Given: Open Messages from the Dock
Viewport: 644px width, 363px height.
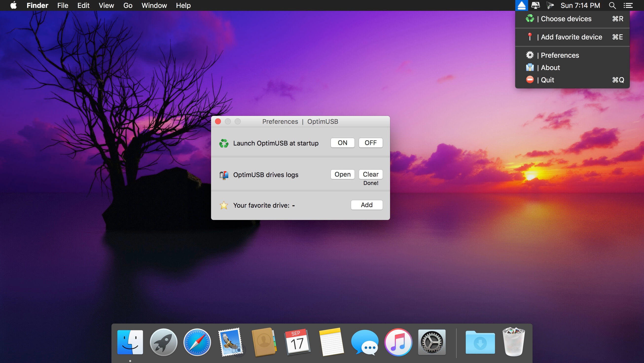Looking at the screenshot, I should pos(365,342).
